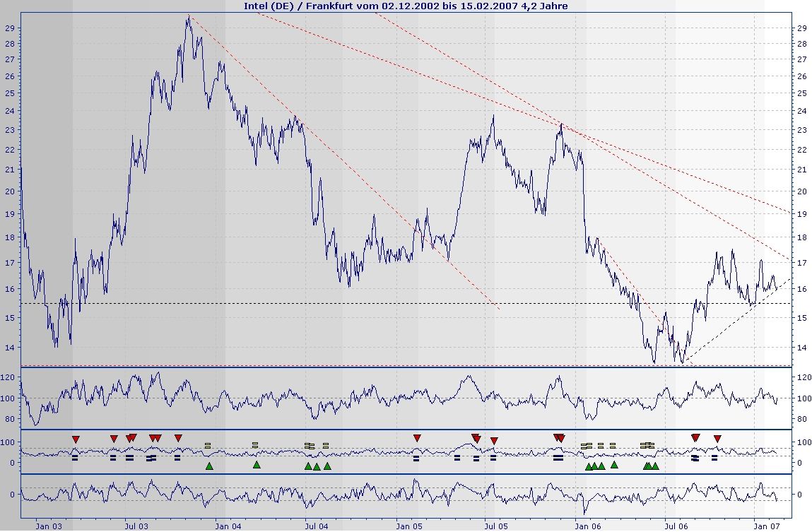
Task: Click the price peak near 29 in late 2003
Action: click(x=189, y=17)
